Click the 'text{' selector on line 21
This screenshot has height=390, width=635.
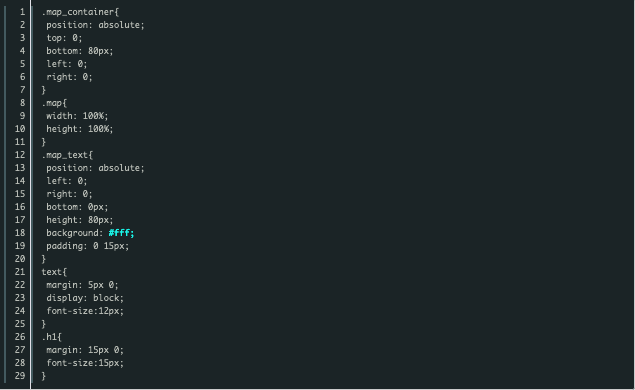tap(54, 272)
